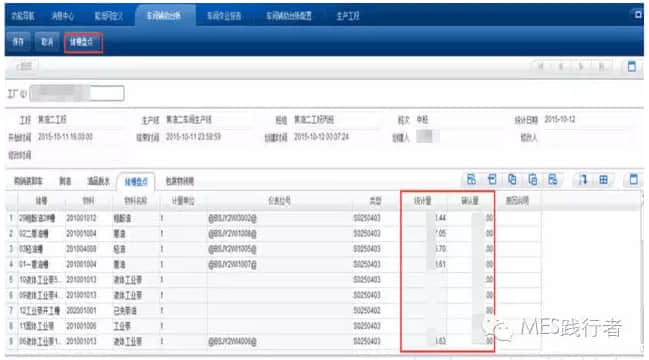Switch to the 车间辅助台账 top tab
The width and height of the screenshot is (649, 360).
164,16
